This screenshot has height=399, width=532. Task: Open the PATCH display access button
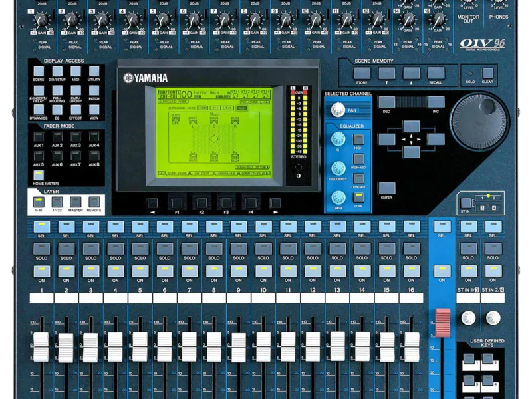click(x=94, y=90)
